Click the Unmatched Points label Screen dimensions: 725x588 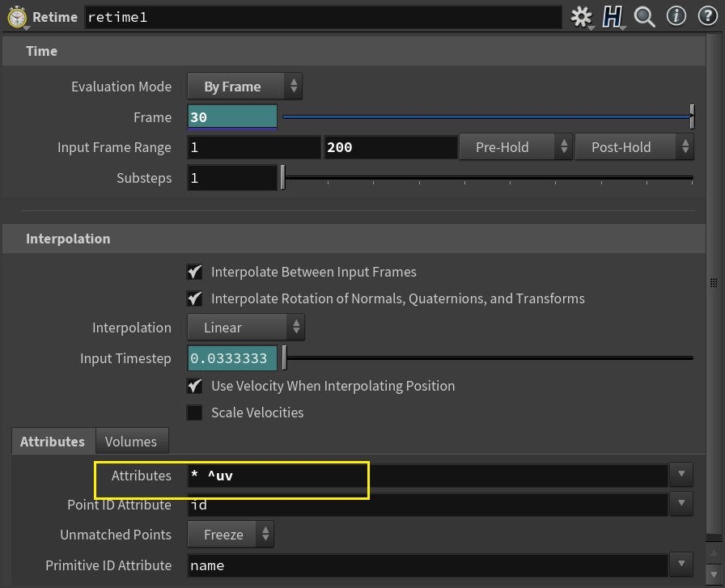(116, 535)
